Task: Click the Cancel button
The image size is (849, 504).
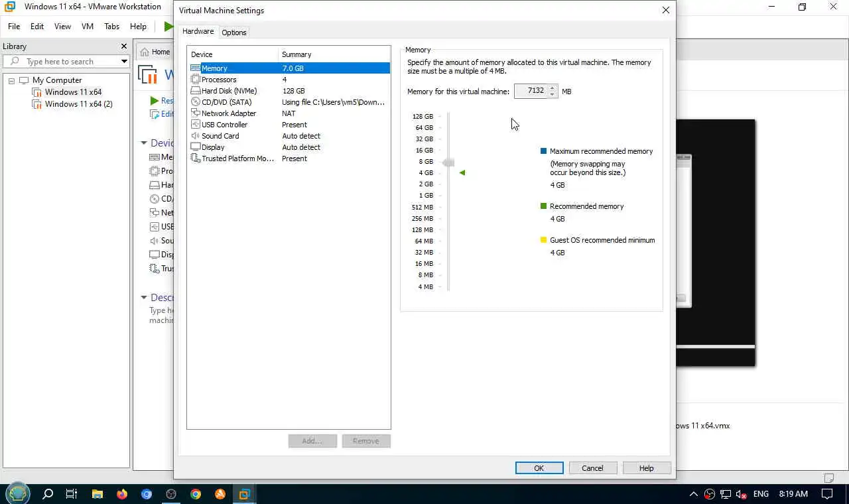Action: pyautogui.click(x=593, y=468)
